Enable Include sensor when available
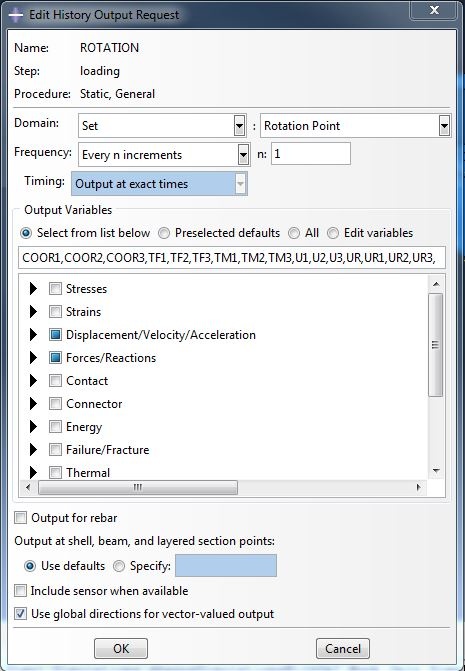The width and height of the screenshot is (465, 671). point(20,591)
